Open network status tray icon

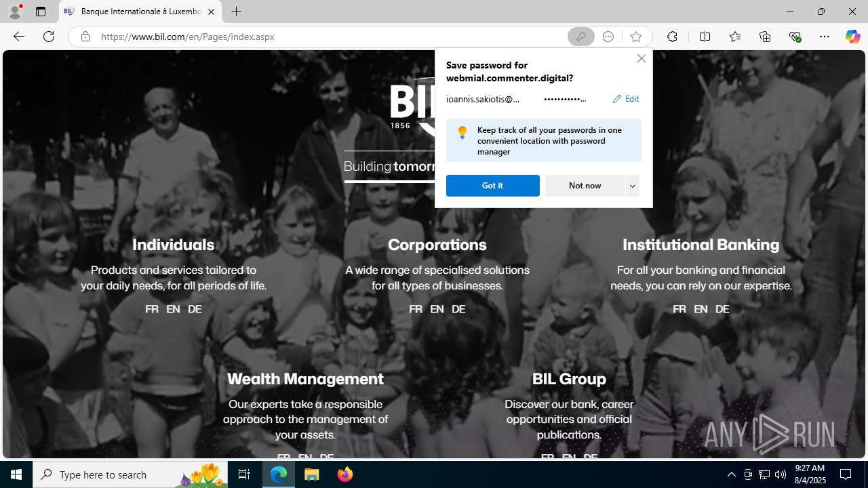click(764, 474)
